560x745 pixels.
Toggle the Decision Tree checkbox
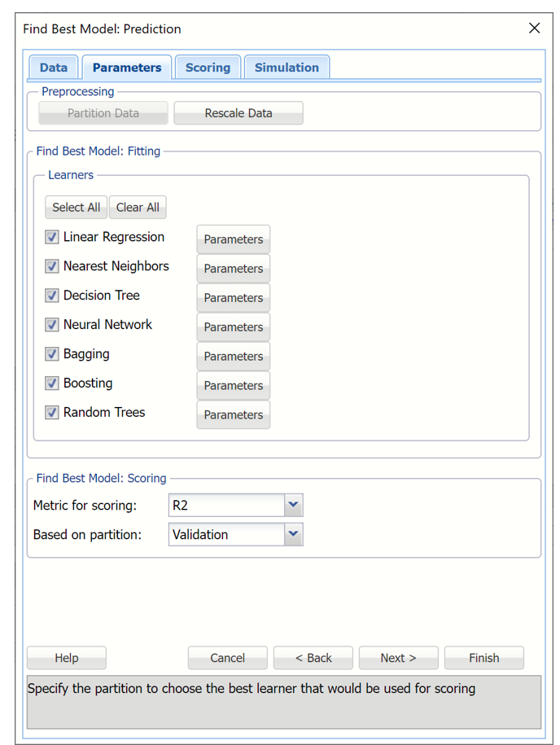coord(51,296)
